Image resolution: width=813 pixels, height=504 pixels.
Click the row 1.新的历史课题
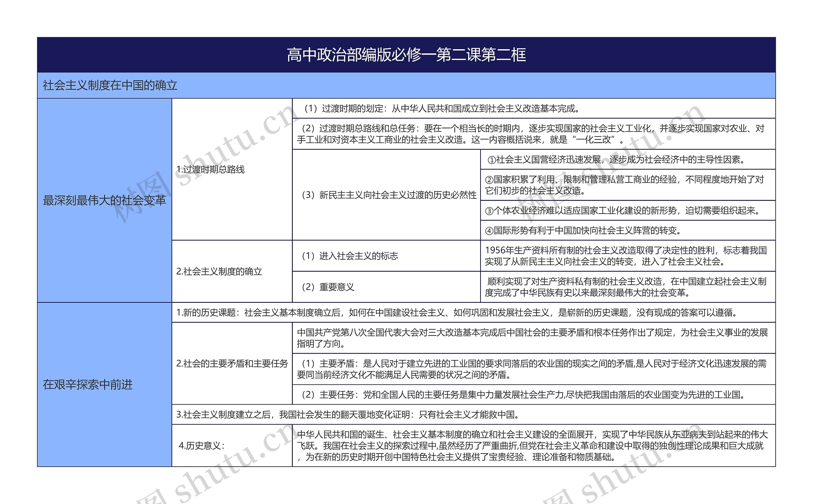474,312
